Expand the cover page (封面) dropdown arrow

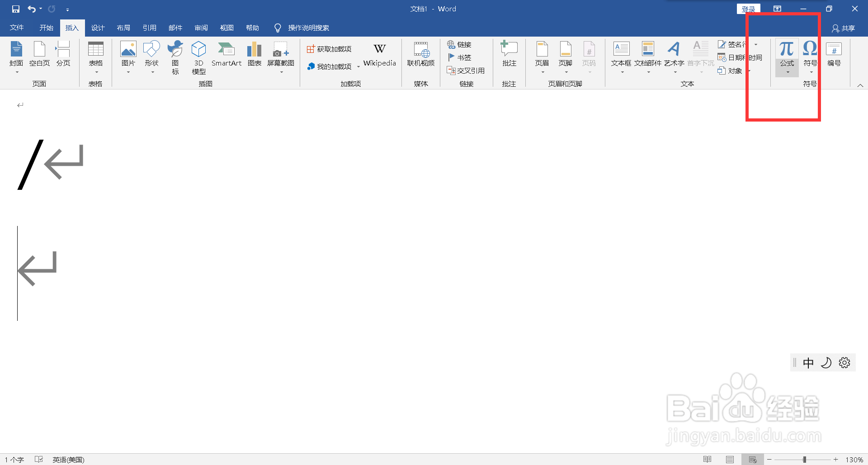click(x=17, y=72)
